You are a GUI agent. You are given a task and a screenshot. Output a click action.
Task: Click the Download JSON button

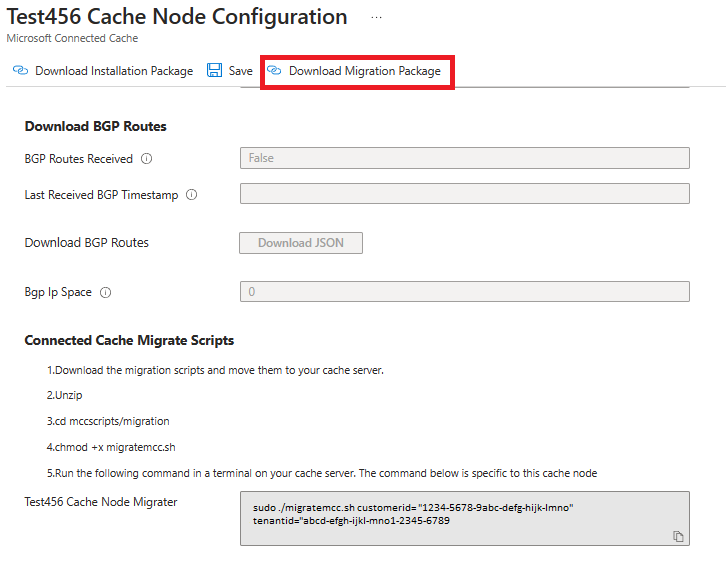click(300, 243)
